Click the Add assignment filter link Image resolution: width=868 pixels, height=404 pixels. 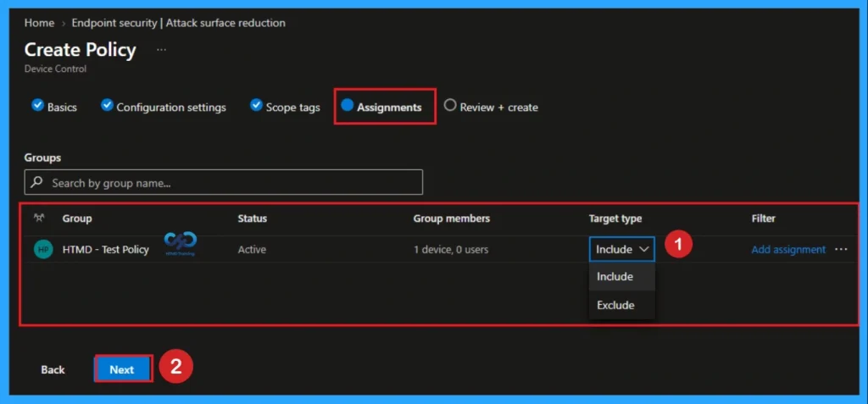click(788, 250)
